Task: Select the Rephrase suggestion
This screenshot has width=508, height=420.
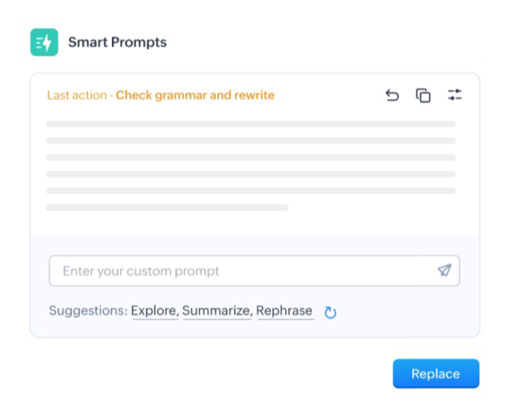Action: [x=285, y=311]
